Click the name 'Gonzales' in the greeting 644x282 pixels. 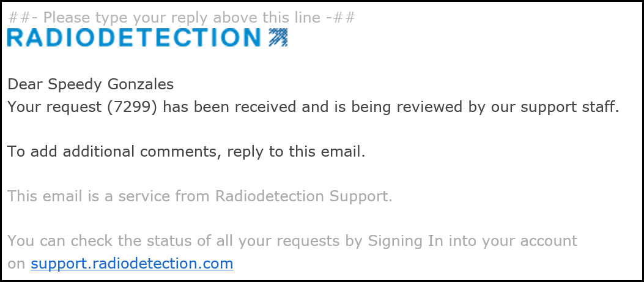click(x=141, y=84)
